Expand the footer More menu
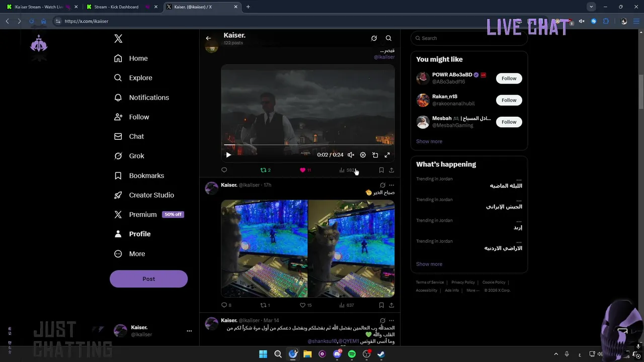 point(472,290)
